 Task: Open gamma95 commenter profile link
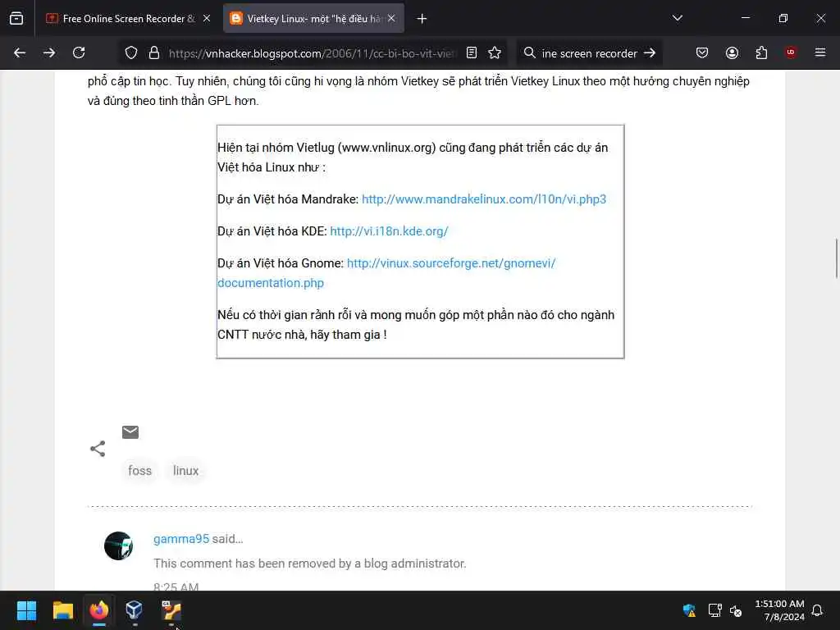pos(181,539)
